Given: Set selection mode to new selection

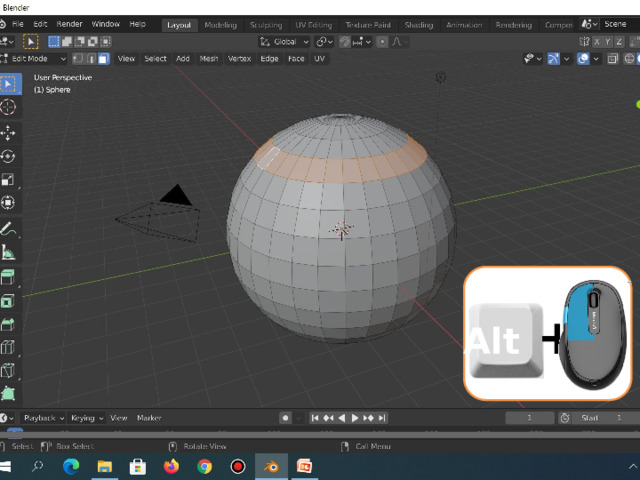Looking at the screenshot, I should pyautogui.click(x=54, y=42).
